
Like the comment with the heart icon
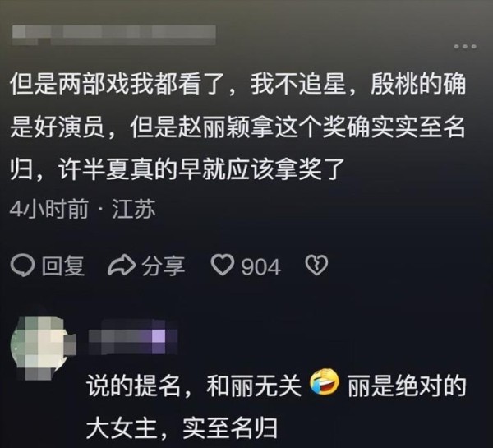tap(223, 265)
